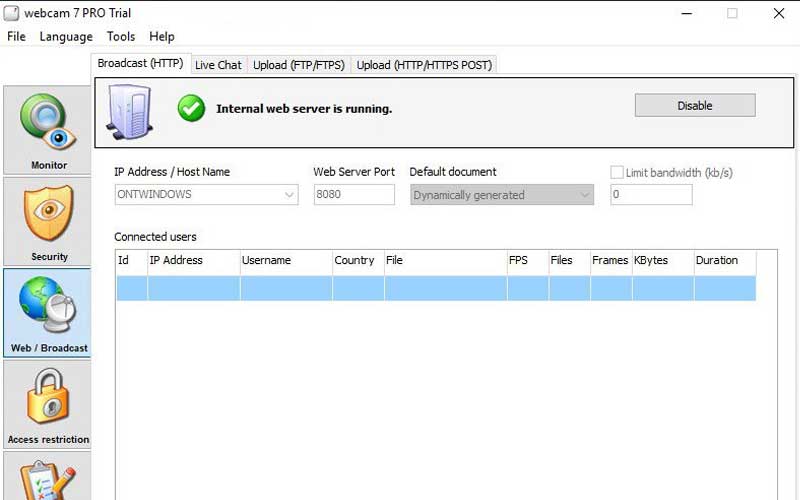Focus the bandwidth limit value field
Image resolution: width=800 pixels, height=500 pixels.
point(652,194)
